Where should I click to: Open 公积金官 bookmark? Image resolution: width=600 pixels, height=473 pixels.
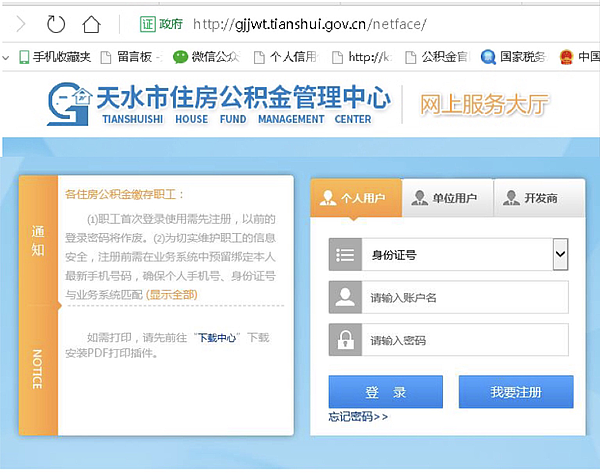tap(437, 57)
